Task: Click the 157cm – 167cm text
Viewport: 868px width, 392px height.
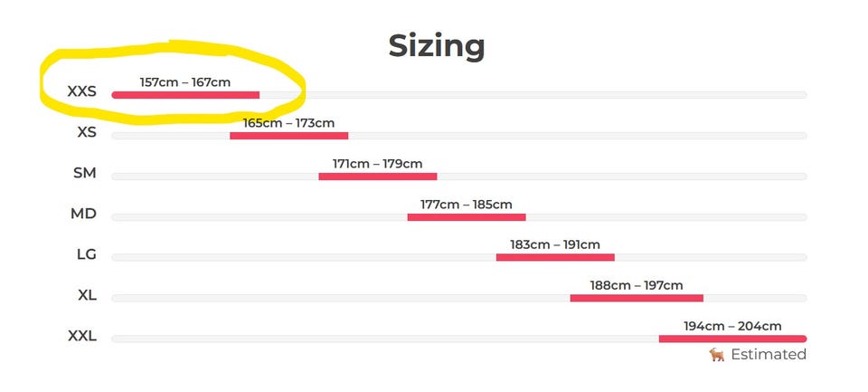Action: 184,82
